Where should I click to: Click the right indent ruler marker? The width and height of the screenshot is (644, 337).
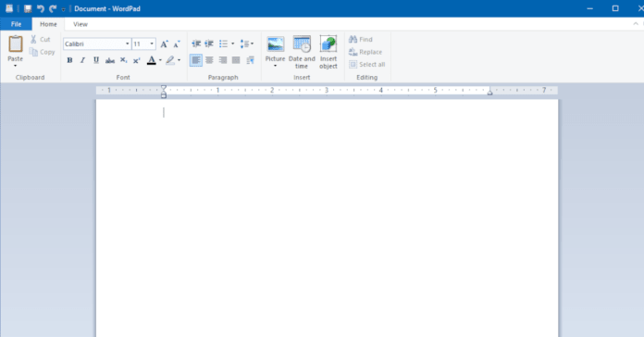pyautogui.click(x=489, y=93)
